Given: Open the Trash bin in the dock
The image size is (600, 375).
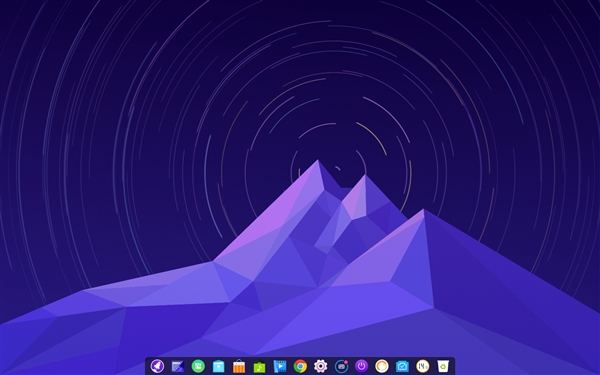Looking at the screenshot, I should point(443,366).
